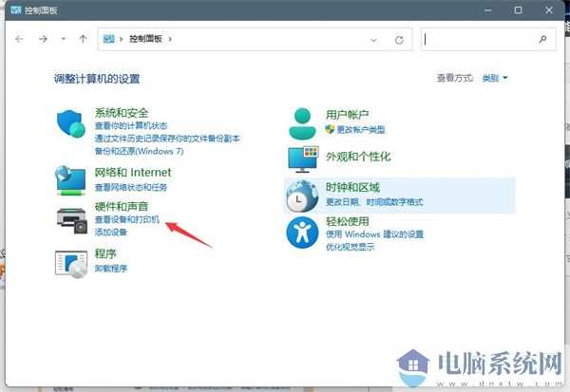Open Appearance and Personalization monitor icon

[x=303, y=159]
